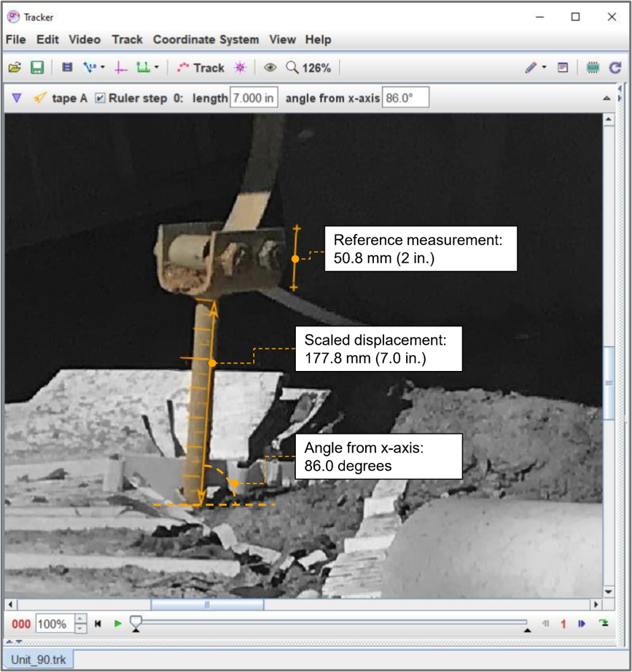The width and height of the screenshot is (632, 672).
Task: Toggle track visibility with the eye icon
Action: pos(270,67)
